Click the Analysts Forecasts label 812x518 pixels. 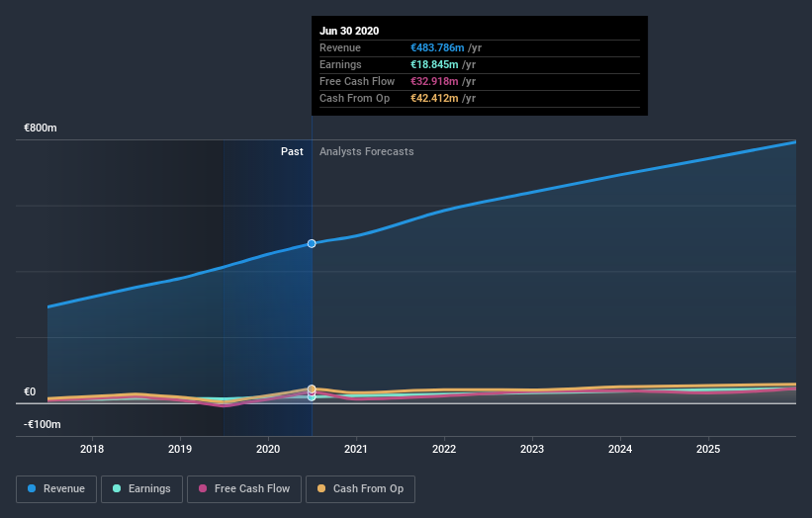click(367, 151)
